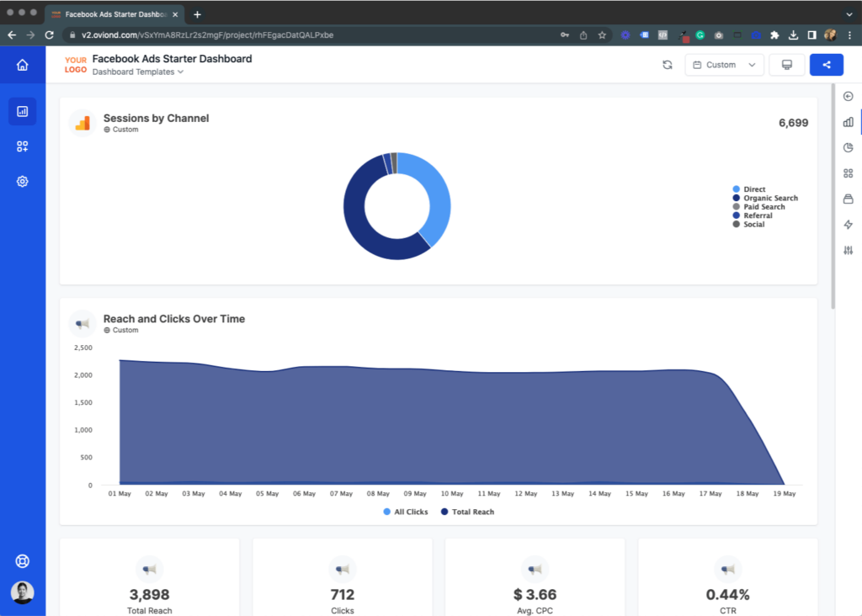Select pie chart widget icon in right panel
Screen dimensions: 862x616
[x=849, y=147]
